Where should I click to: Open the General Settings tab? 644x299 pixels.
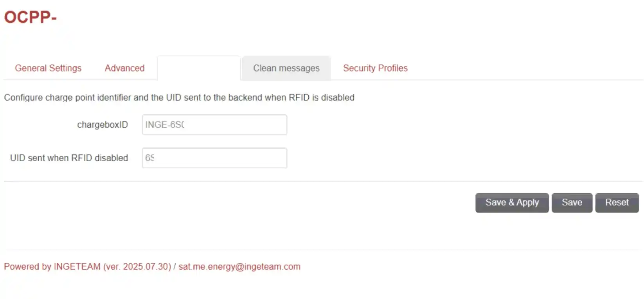coord(48,68)
